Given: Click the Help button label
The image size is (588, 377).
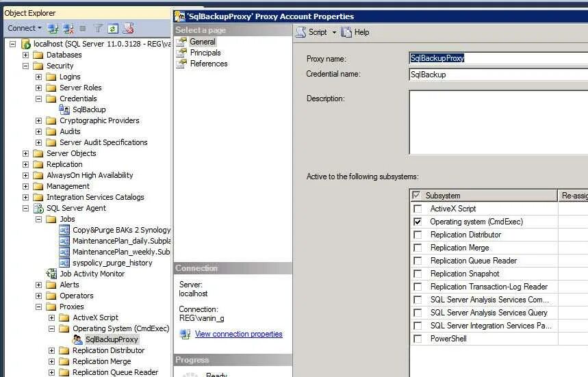Looking at the screenshot, I should pyautogui.click(x=362, y=32).
